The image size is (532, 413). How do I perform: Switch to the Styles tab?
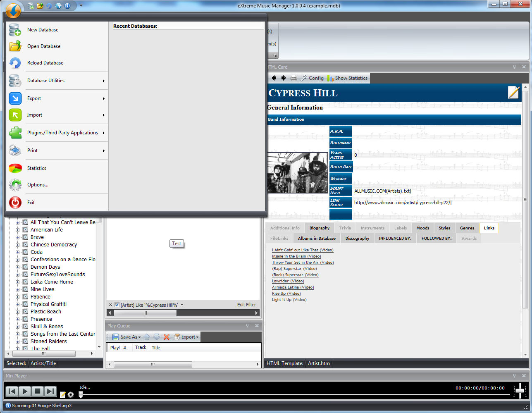click(x=444, y=228)
